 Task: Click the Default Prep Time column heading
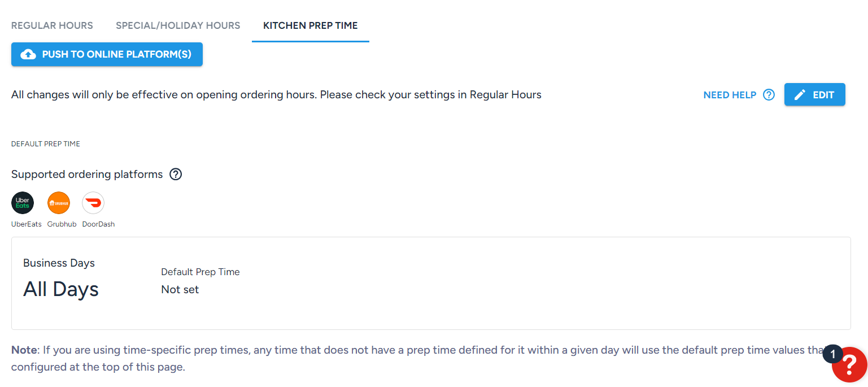point(200,272)
